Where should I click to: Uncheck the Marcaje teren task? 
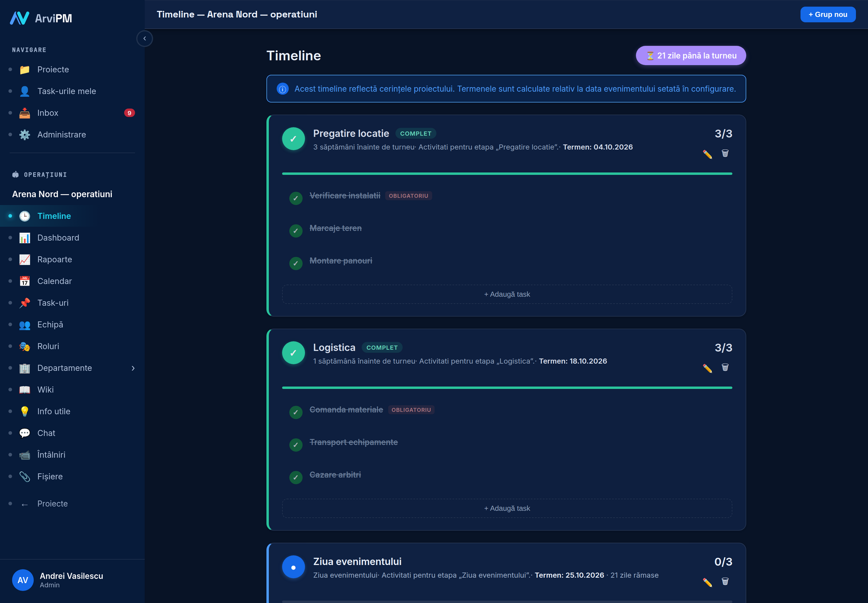(x=296, y=231)
